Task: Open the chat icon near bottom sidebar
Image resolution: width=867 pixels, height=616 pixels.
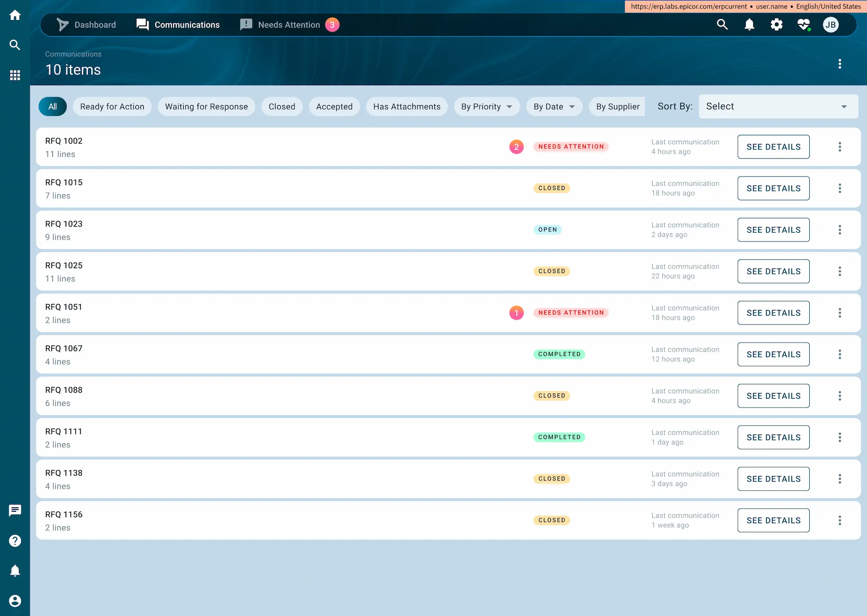Action: click(15, 510)
